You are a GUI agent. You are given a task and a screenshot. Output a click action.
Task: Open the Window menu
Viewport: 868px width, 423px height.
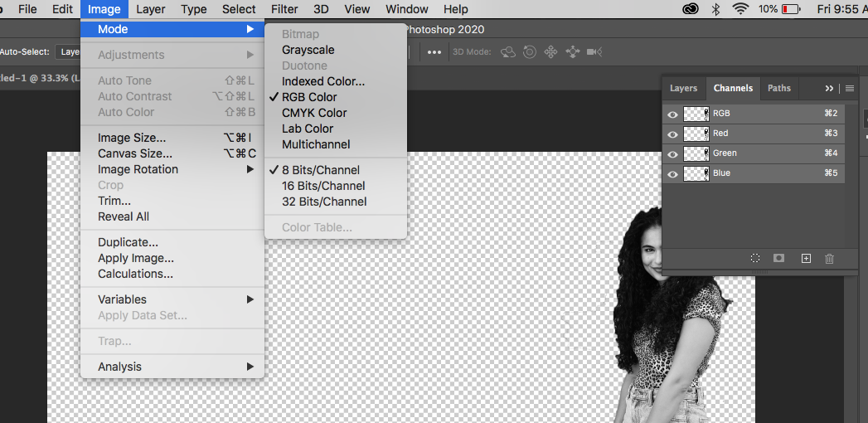tap(407, 9)
